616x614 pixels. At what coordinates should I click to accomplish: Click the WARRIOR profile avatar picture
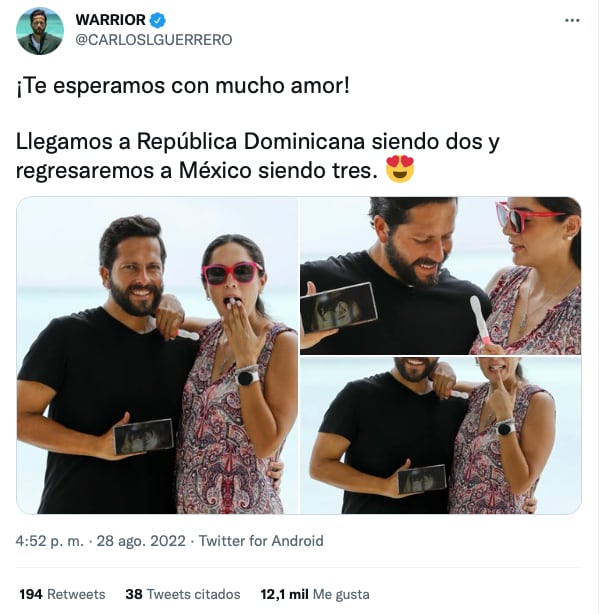click(x=40, y=31)
